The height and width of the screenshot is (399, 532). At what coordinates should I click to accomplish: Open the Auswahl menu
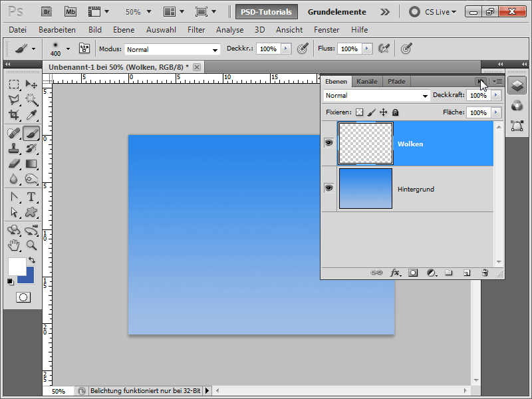tap(161, 30)
